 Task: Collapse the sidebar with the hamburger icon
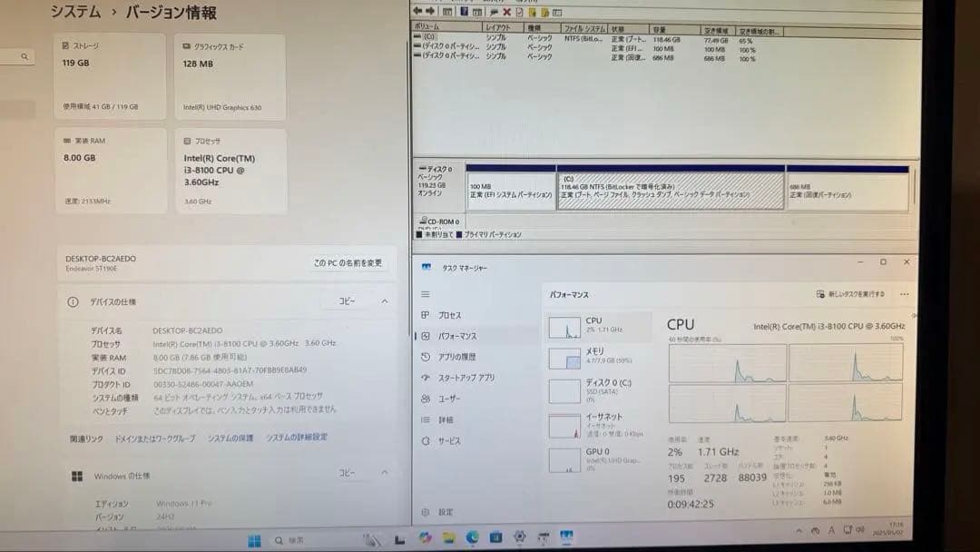point(424,292)
